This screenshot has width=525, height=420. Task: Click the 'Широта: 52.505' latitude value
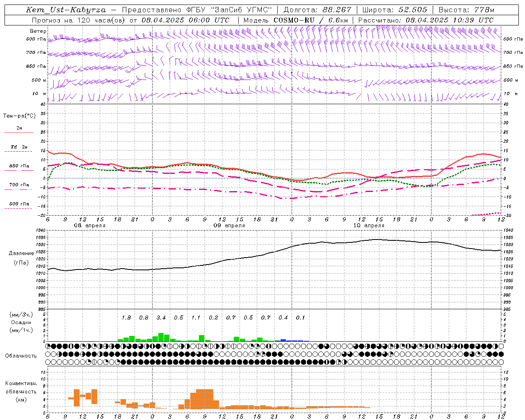coord(395,10)
